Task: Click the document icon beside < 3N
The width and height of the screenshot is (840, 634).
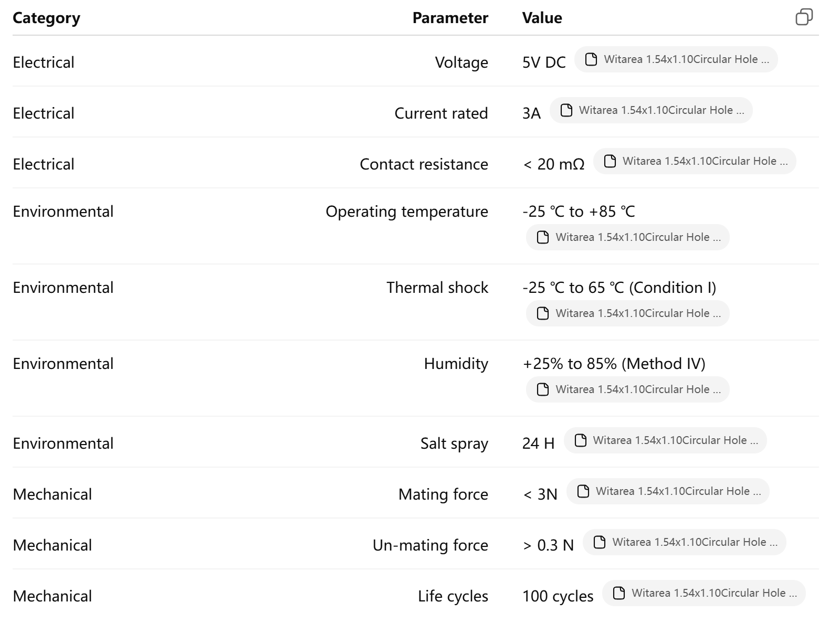Action: click(x=583, y=491)
